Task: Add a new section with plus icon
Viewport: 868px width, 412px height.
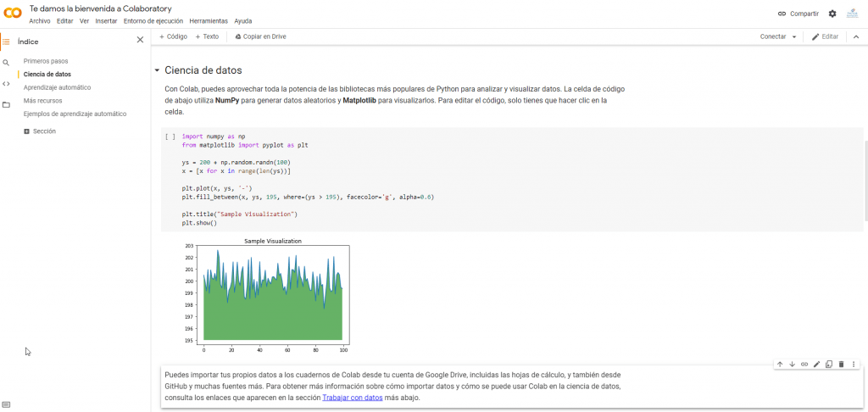Action: 26,131
